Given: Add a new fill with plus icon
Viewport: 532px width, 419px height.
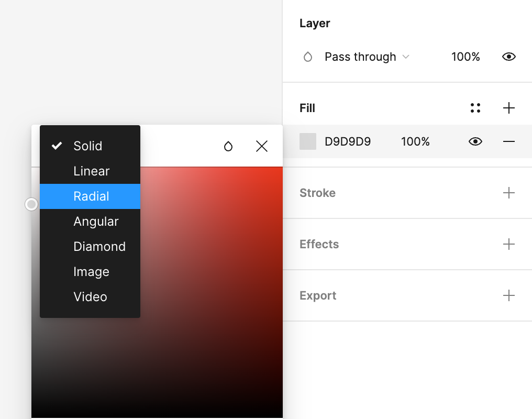Looking at the screenshot, I should 508,108.
